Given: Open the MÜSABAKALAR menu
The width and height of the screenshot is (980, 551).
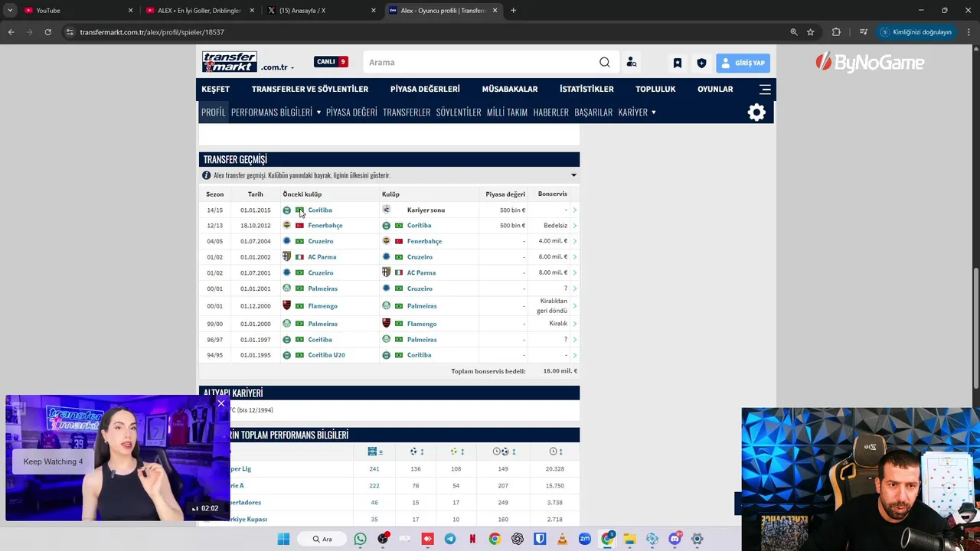Looking at the screenshot, I should pos(510,89).
